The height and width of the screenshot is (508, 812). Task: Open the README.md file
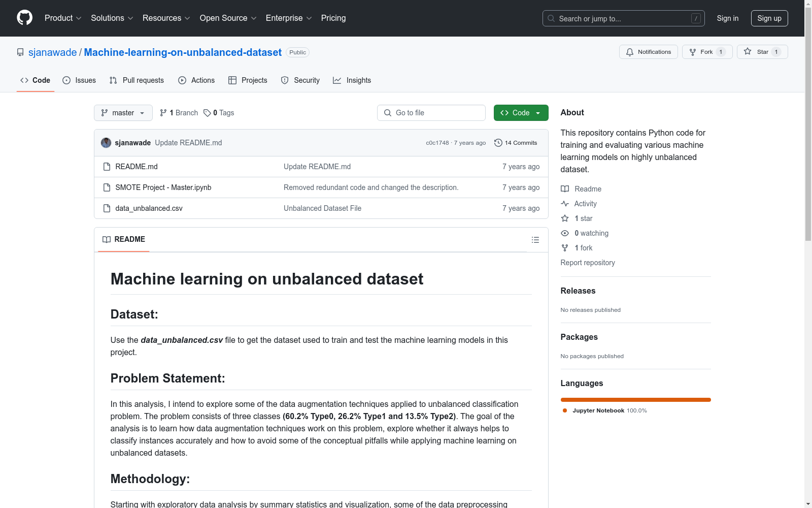(x=137, y=167)
